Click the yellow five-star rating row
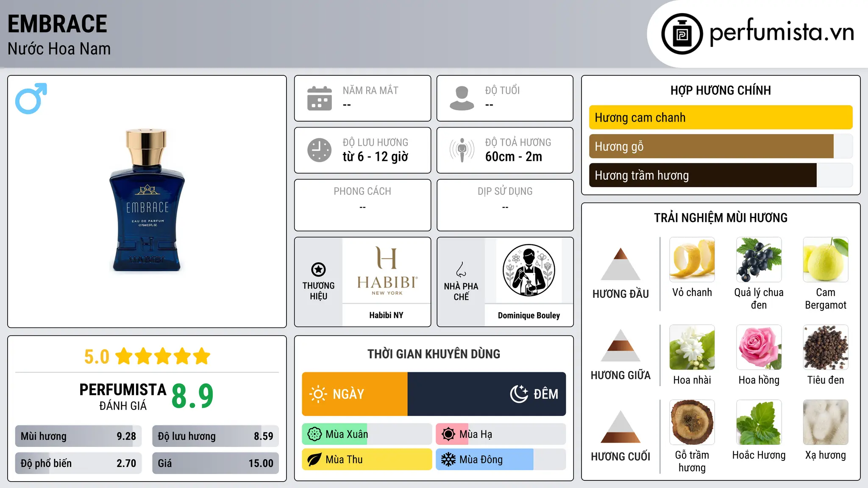868x488 pixels. 163,356
